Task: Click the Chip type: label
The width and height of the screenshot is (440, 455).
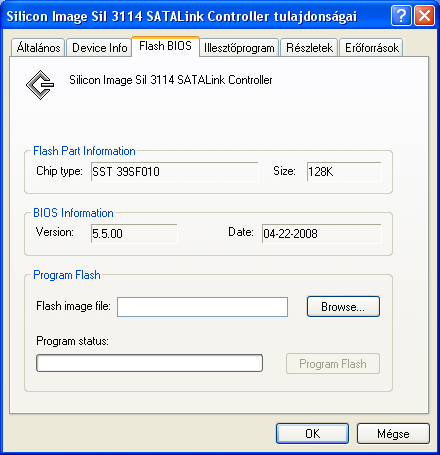Action: 59,171
